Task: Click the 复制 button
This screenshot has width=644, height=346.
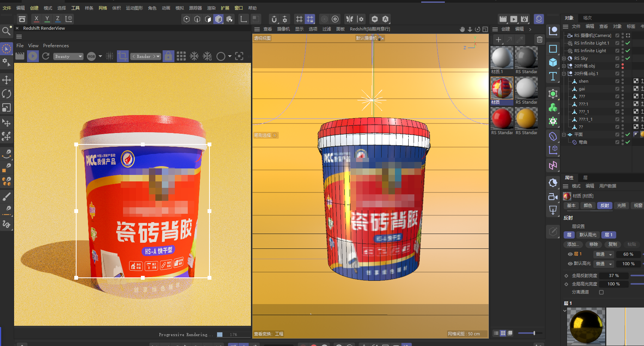Action: tap(613, 244)
